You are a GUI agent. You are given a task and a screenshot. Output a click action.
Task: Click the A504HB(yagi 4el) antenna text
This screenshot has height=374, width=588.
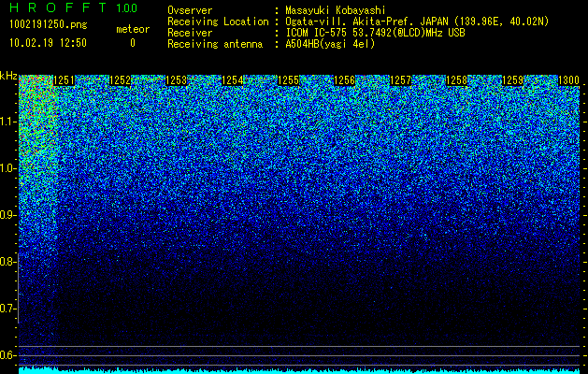330,44
